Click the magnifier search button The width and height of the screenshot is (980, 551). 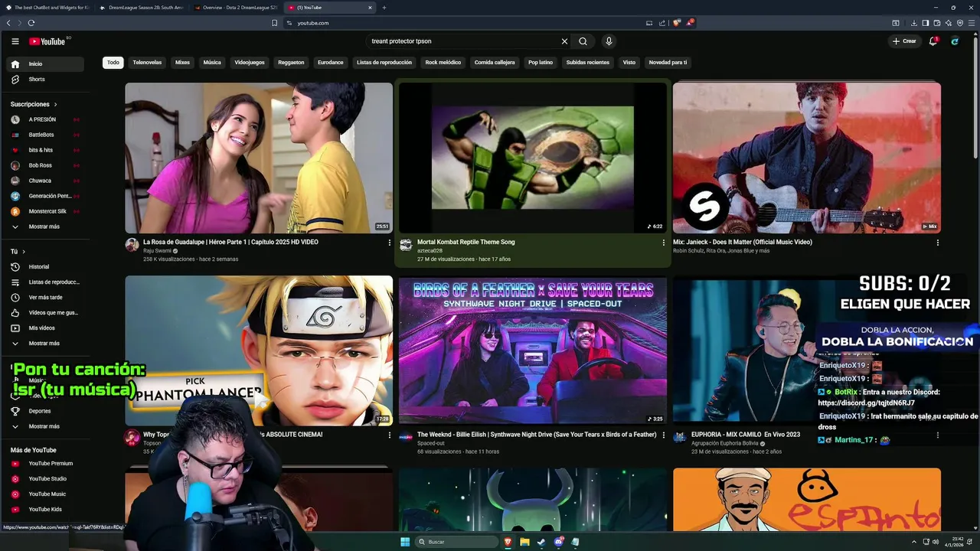tap(583, 41)
